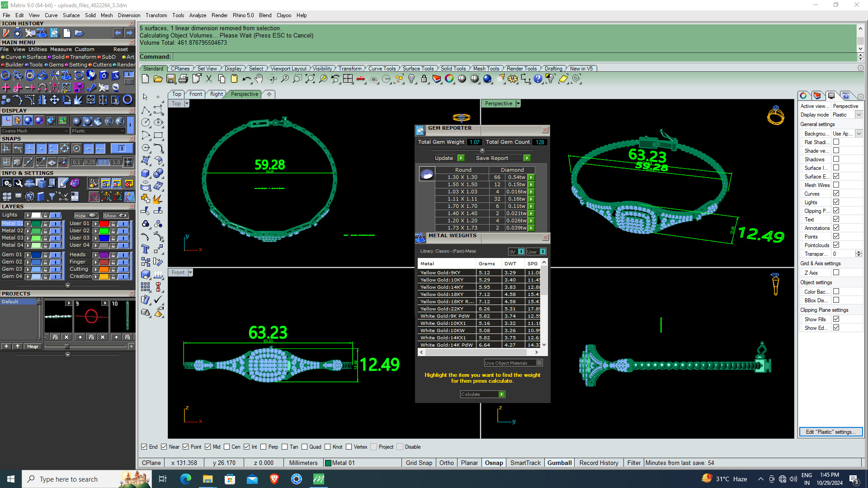This screenshot has width=868, height=488.
Task: Enable the Perp osnap checkbox
Action: (x=264, y=447)
